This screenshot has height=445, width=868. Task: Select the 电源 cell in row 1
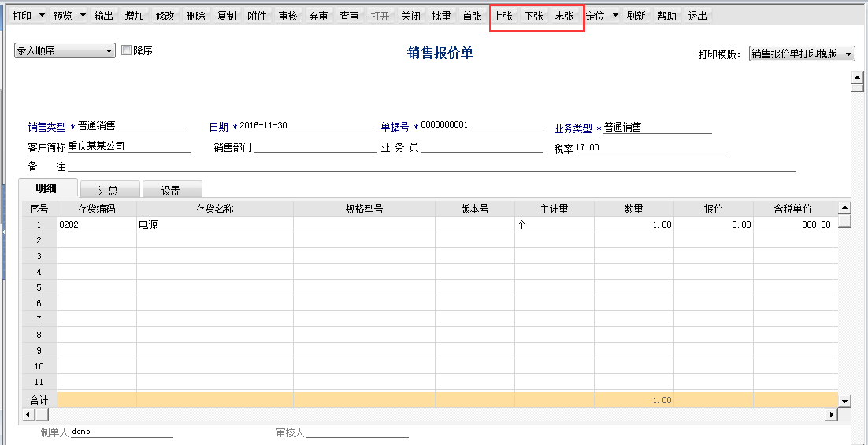214,224
